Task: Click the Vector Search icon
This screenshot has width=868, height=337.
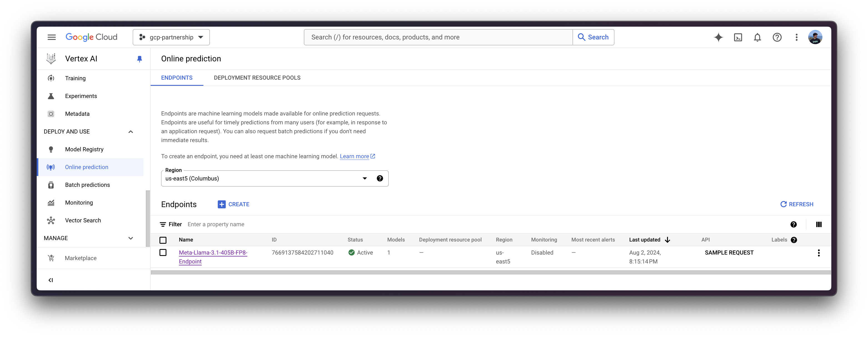Action: click(x=50, y=220)
